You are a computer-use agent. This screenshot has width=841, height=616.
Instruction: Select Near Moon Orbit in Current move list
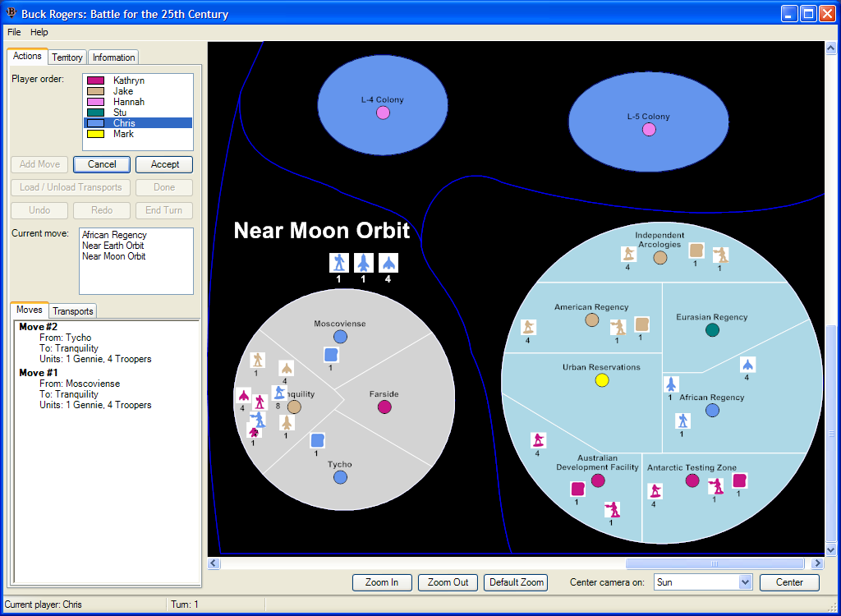[113, 256]
